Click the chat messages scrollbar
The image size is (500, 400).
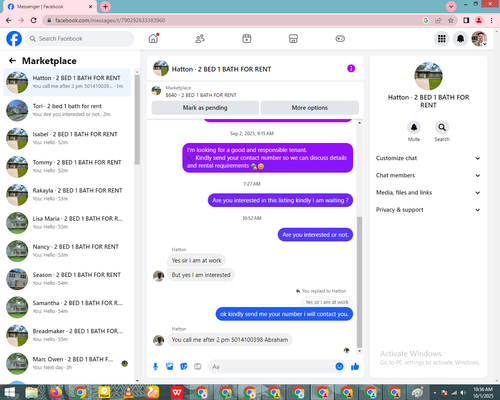pos(359,282)
